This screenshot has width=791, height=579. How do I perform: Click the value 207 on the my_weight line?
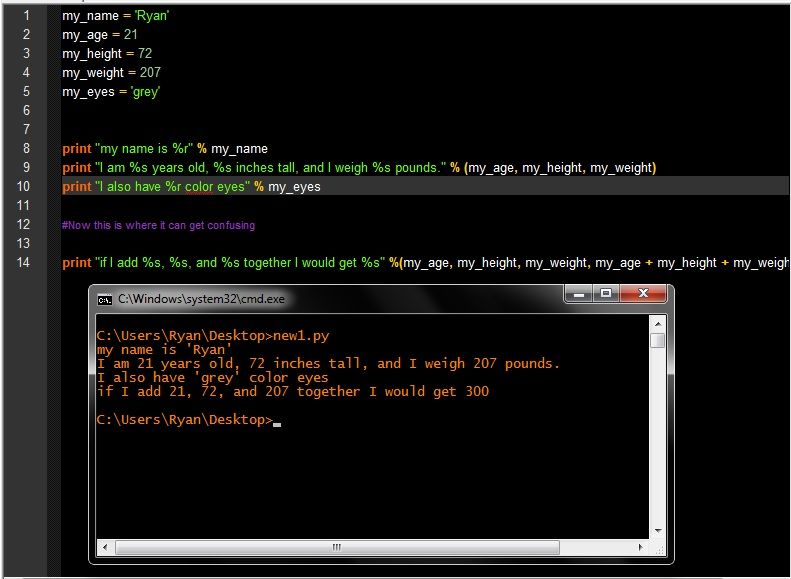pos(149,73)
